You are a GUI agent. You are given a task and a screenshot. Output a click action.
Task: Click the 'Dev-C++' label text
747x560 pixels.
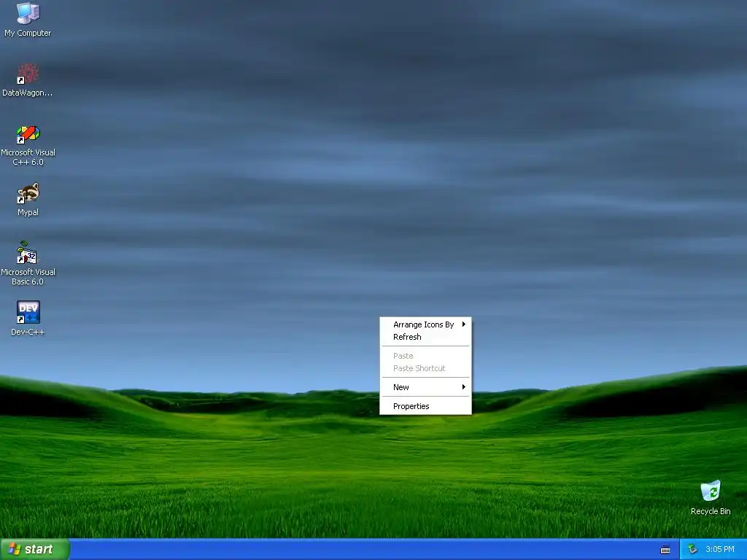[28, 332]
